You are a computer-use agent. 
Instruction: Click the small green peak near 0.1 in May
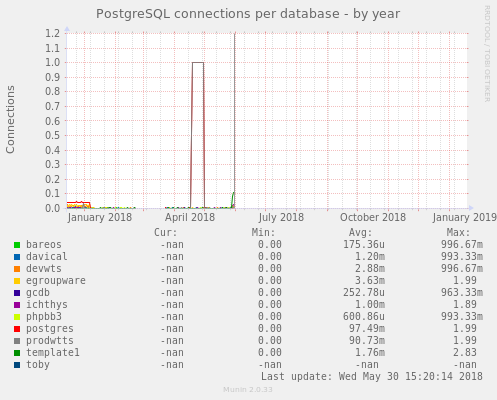point(233,193)
